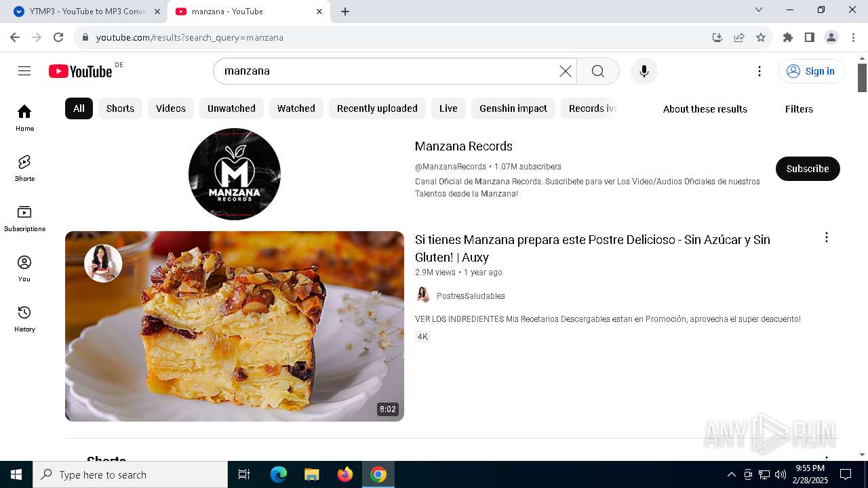
Task: Open the Chrome tab search dropdown
Action: coord(759,10)
